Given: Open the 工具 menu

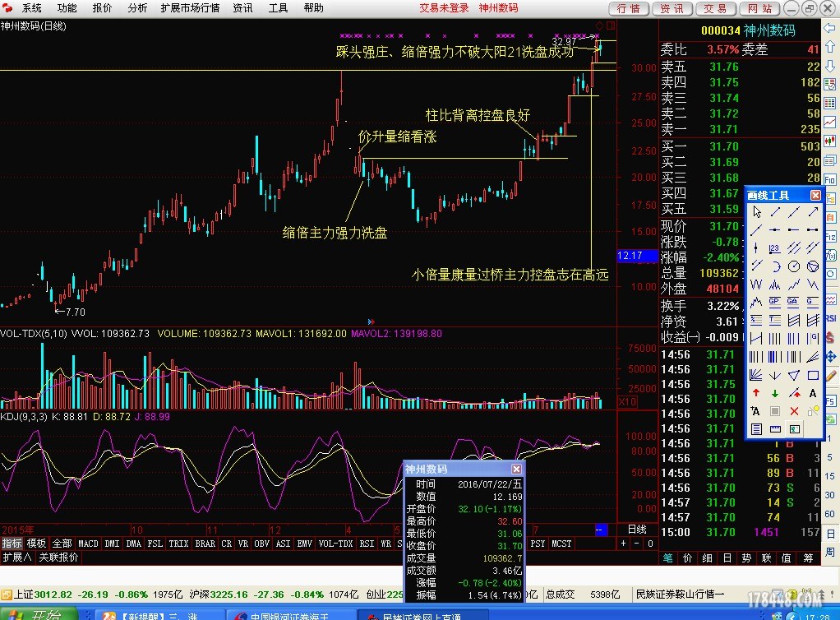Looking at the screenshot, I should (278, 8).
